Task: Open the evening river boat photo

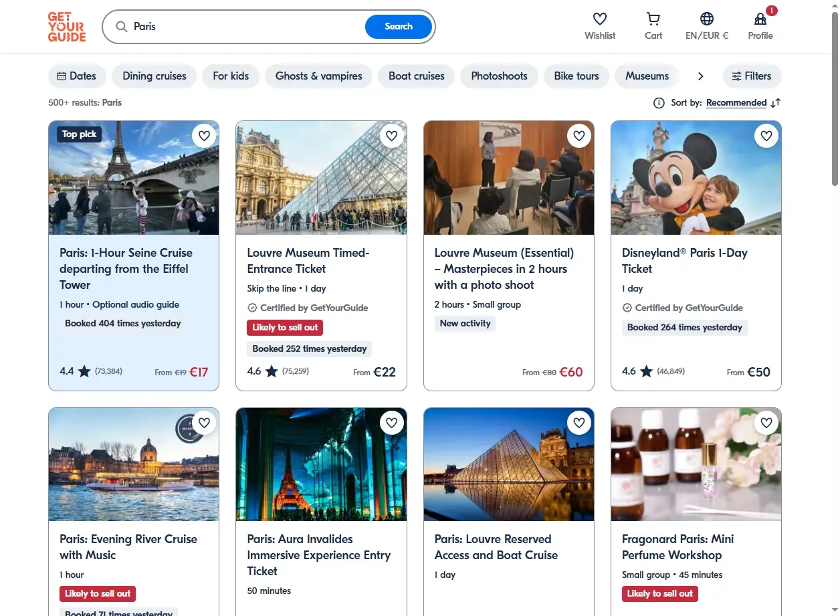Action: point(134,465)
